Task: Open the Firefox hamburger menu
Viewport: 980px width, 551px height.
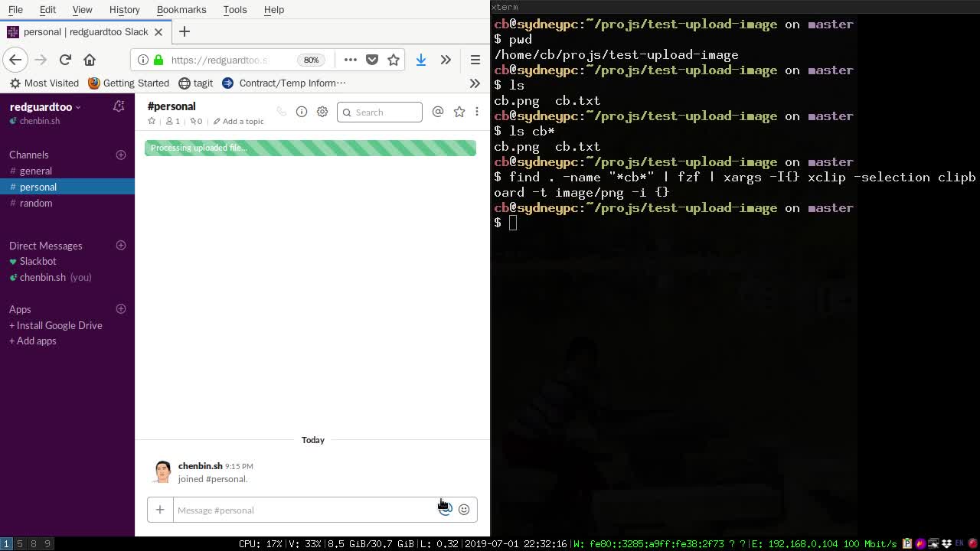Action: (x=475, y=60)
